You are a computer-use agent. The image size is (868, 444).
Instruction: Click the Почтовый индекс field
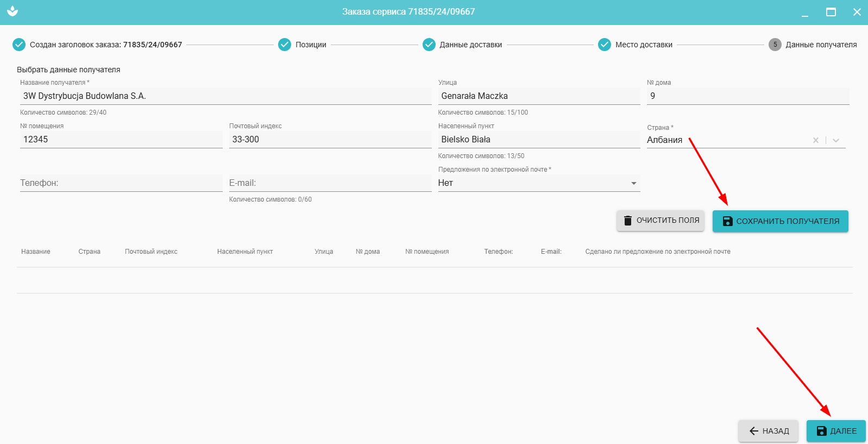330,140
